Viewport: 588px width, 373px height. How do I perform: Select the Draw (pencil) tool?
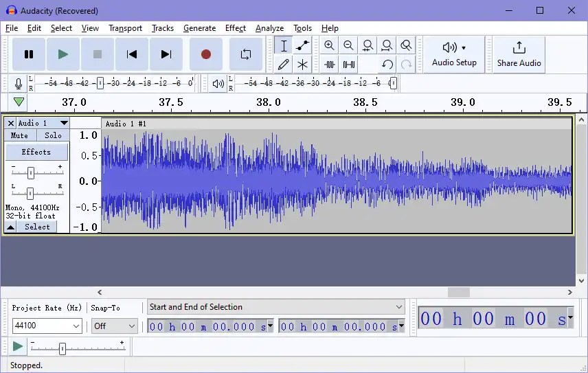(x=284, y=65)
